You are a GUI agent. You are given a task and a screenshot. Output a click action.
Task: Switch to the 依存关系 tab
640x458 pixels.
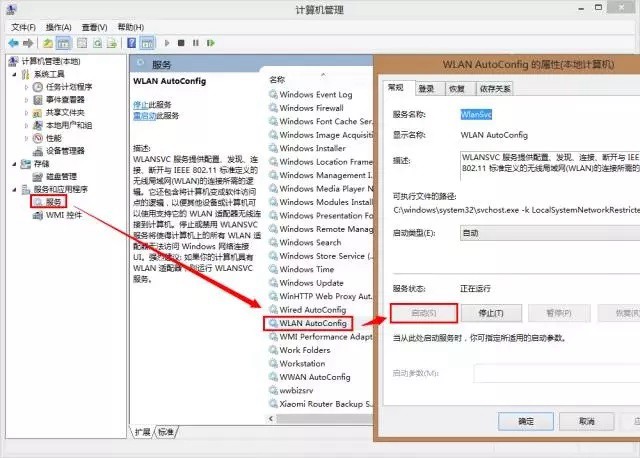coord(495,89)
